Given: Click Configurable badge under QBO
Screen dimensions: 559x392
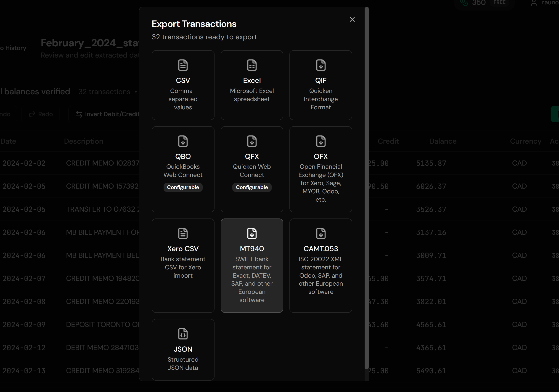Looking at the screenshot, I should 183,187.
